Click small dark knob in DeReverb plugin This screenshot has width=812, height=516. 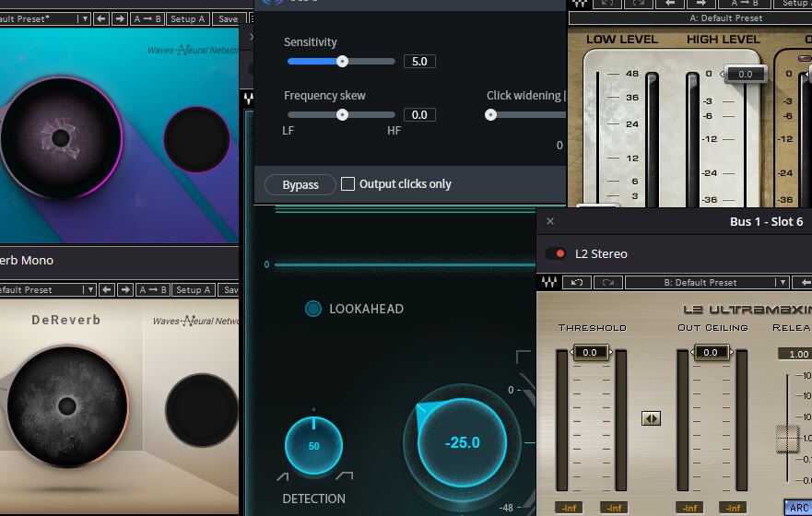[202, 410]
